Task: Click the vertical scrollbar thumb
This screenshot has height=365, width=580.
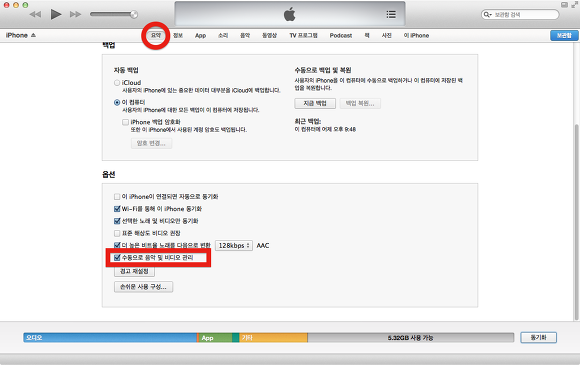Action: (x=576, y=222)
